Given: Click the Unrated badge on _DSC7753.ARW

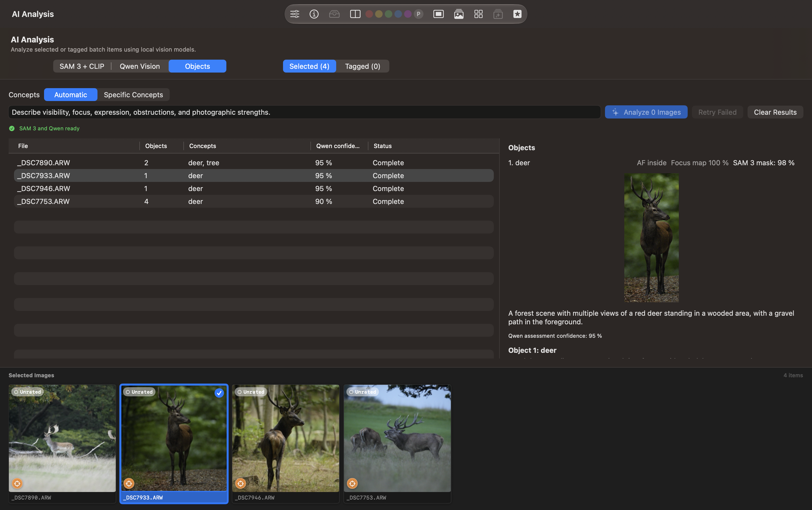Looking at the screenshot, I should coord(362,392).
